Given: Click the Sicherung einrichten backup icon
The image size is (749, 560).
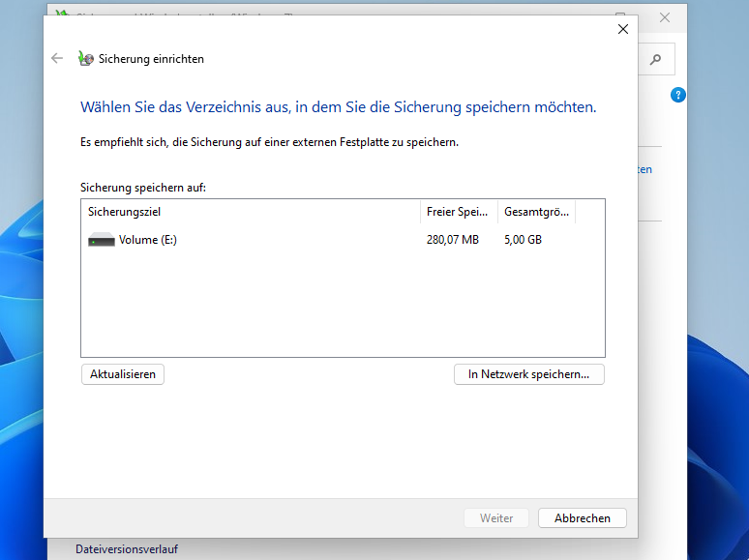Looking at the screenshot, I should point(86,58).
